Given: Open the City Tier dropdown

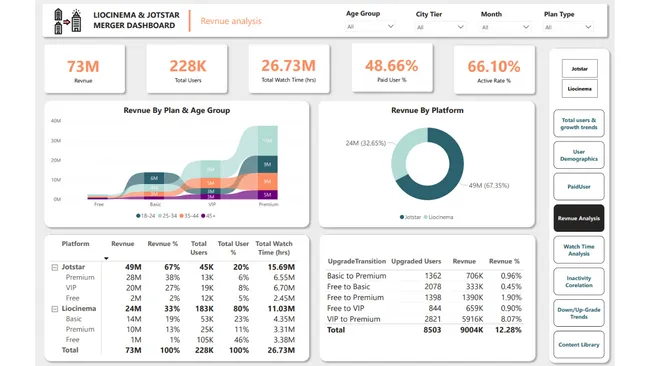Looking at the screenshot, I should [x=440, y=27].
